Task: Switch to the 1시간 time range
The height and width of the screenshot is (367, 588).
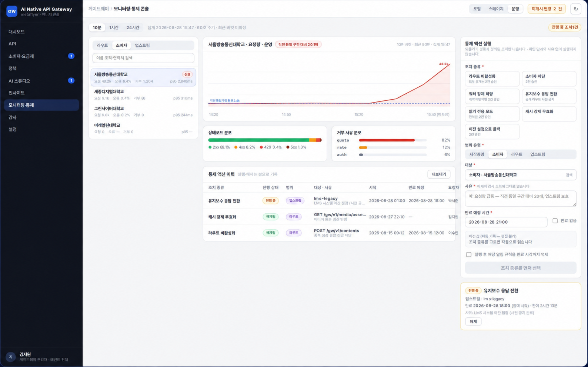Action: 114,27
